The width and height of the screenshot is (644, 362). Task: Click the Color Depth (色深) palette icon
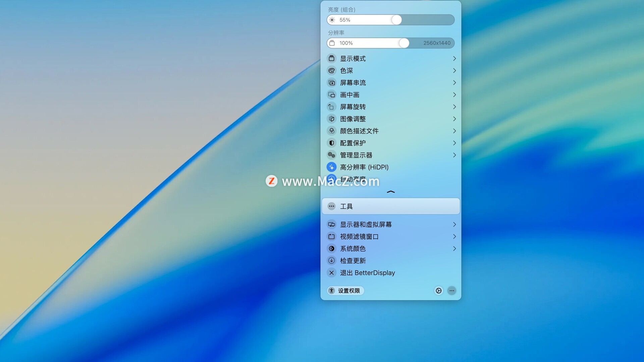point(331,70)
